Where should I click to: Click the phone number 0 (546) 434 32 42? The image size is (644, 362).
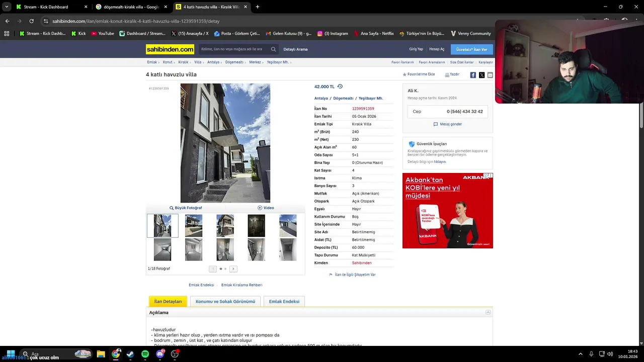tap(465, 112)
